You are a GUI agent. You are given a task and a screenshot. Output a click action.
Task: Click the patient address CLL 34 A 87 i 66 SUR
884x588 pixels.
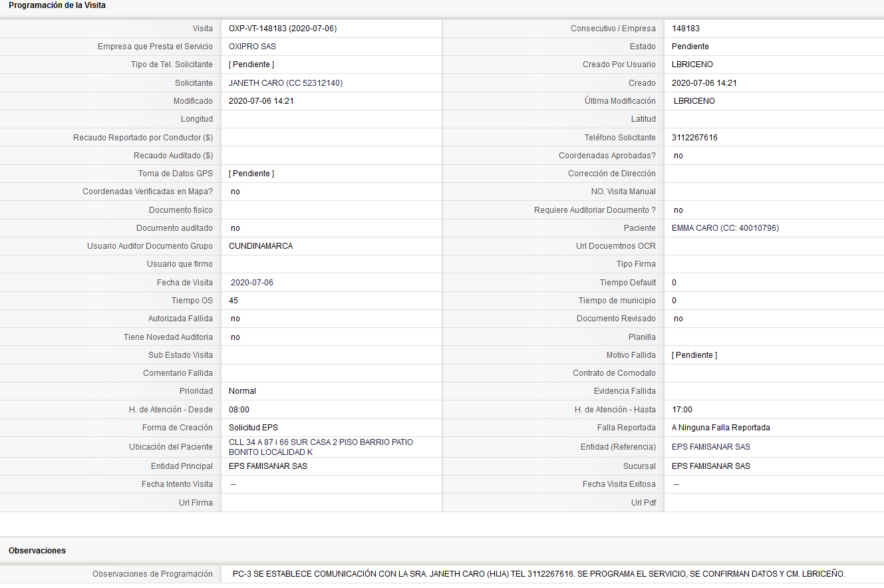[x=321, y=447]
